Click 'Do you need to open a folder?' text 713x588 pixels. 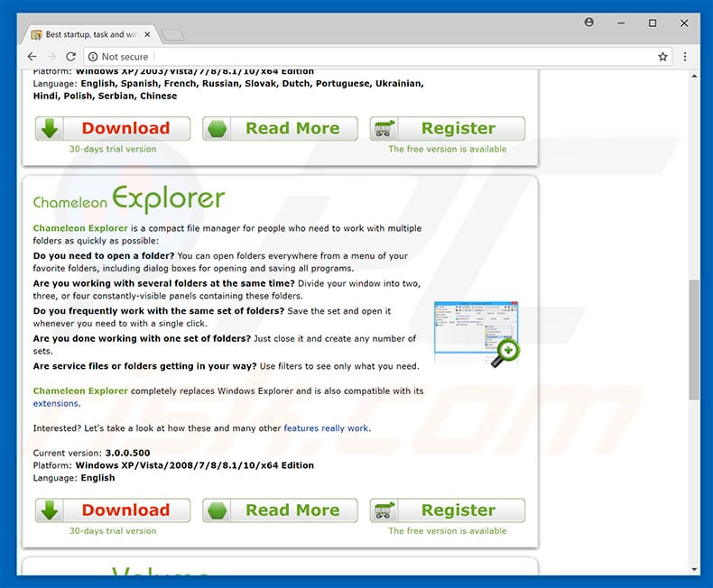[x=104, y=256]
